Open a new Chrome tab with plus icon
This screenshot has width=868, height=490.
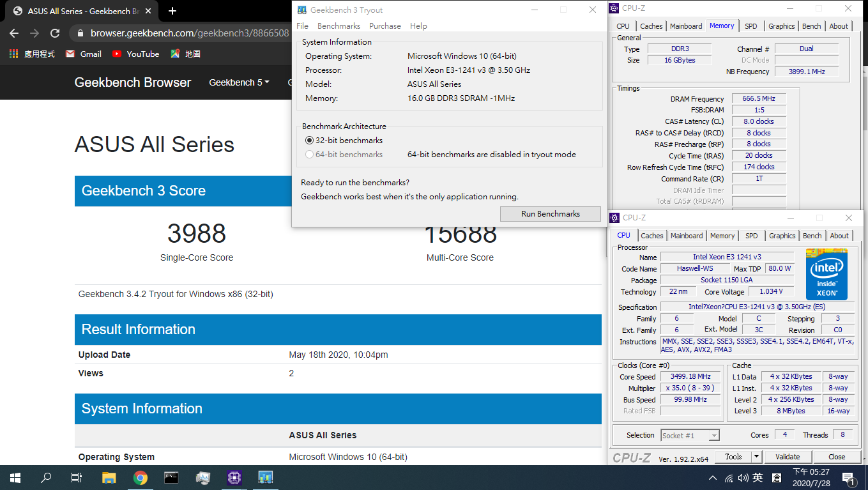point(172,11)
